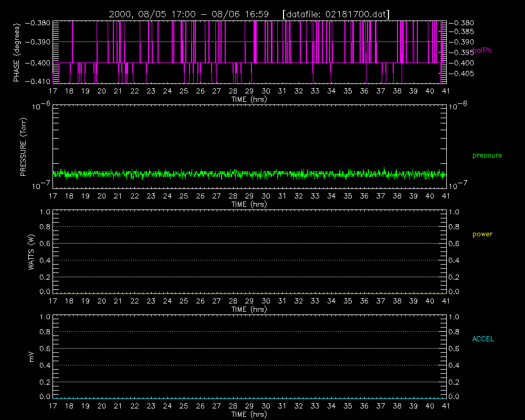
Task: Click right 10^-7 label on pressure plot
Action: (458, 185)
